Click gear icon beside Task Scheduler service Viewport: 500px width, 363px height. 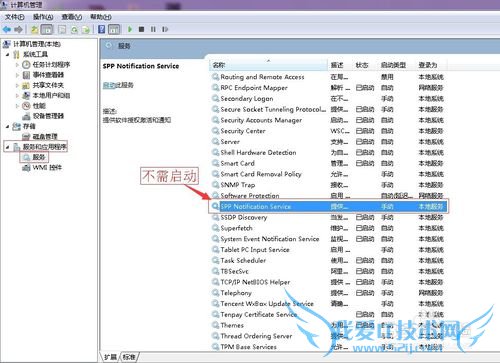[x=216, y=260]
